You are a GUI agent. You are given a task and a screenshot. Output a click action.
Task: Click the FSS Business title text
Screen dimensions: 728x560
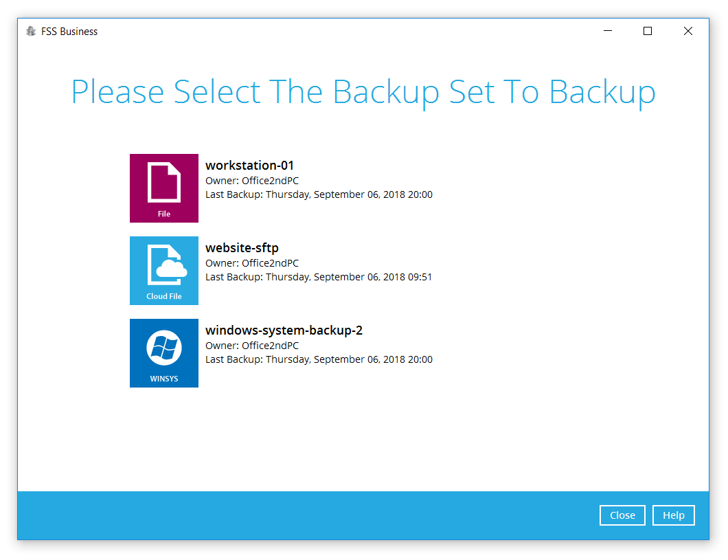point(69,32)
